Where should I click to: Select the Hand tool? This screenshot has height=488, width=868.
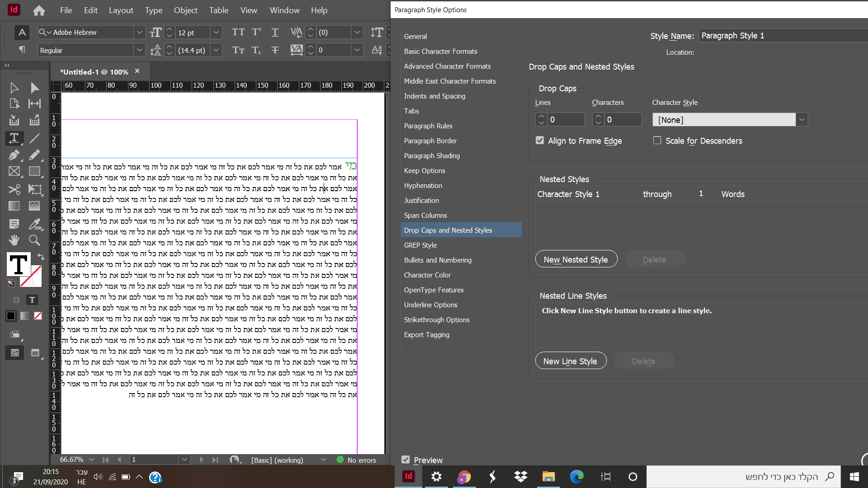[x=14, y=239]
